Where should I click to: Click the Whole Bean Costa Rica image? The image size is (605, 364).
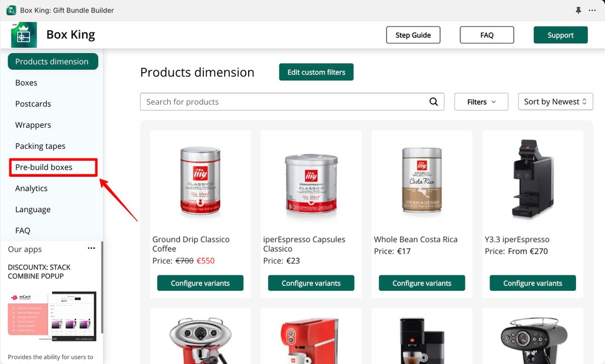pyautogui.click(x=422, y=180)
